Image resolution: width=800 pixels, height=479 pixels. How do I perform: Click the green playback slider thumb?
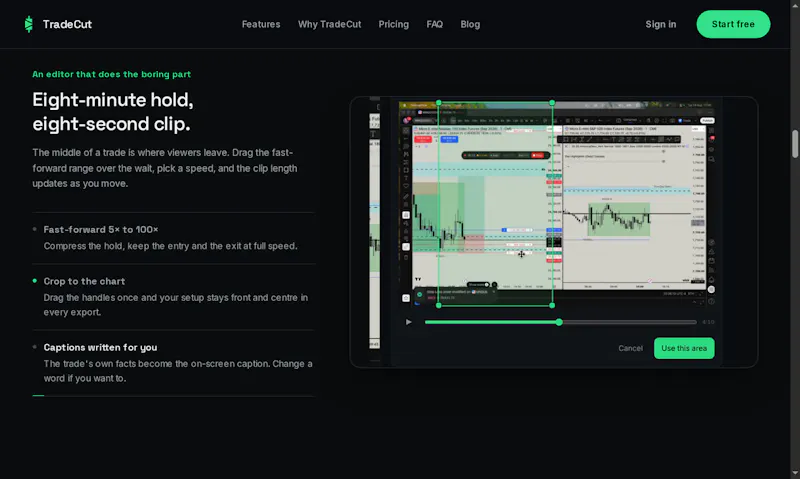[x=559, y=322]
